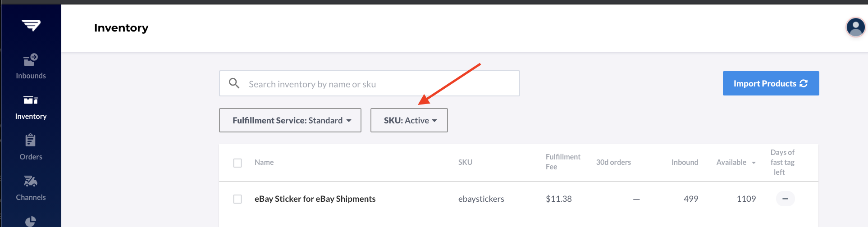Check the eBay Sticker row checkbox
868x227 pixels.
pos(238,199)
